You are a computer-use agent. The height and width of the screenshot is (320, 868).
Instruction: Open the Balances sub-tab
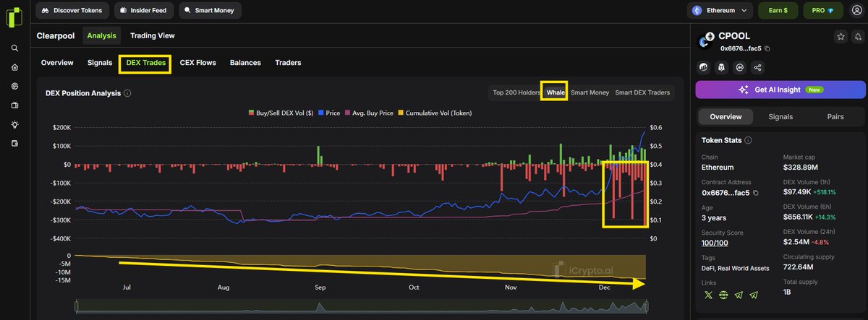(245, 63)
